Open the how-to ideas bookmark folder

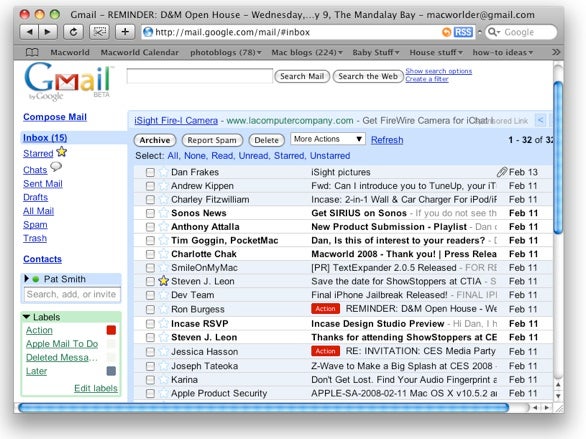[x=503, y=52]
